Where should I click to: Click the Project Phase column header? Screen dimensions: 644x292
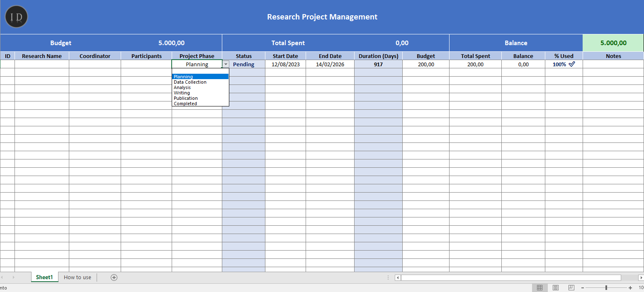[x=197, y=56]
